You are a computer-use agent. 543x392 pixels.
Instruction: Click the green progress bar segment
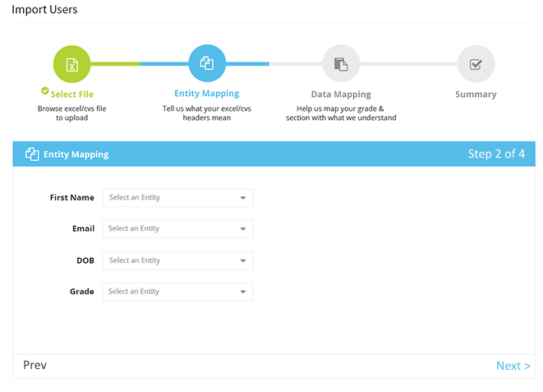115,63
